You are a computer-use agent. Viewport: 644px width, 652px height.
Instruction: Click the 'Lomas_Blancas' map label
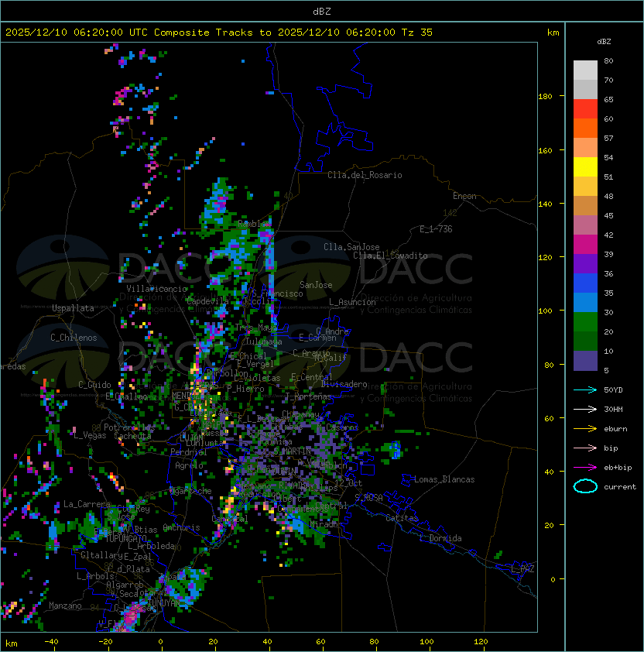coord(444,479)
